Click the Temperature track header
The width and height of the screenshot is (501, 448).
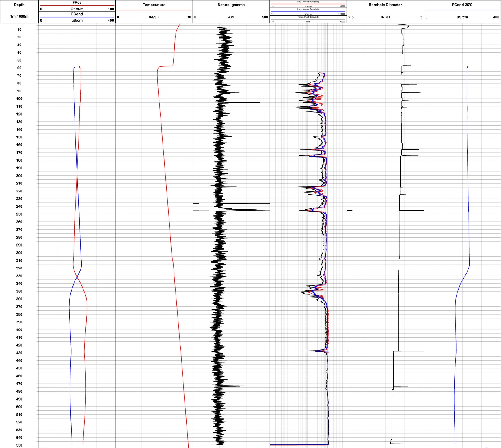(x=154, y=5)
